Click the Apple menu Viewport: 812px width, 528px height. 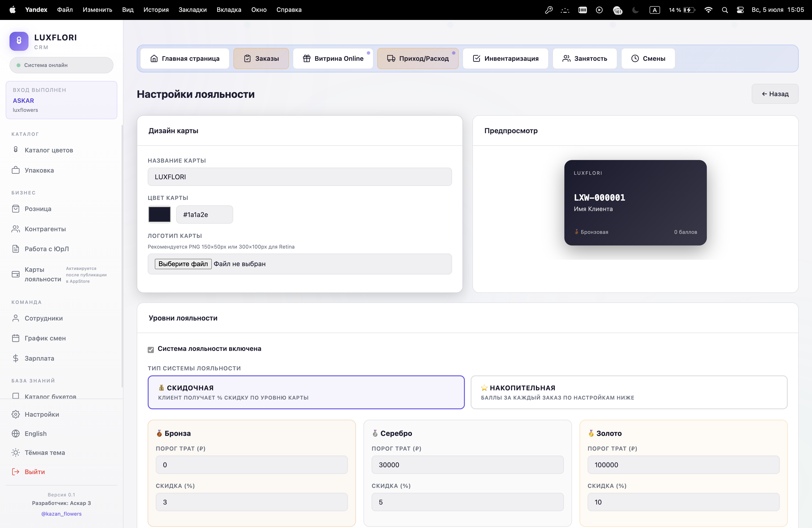(x=13, y=9)
